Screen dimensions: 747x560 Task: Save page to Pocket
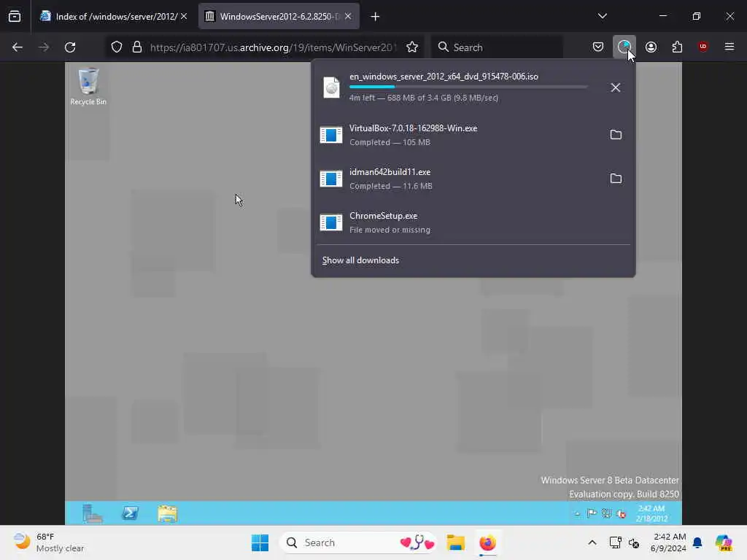pos(598,47)
